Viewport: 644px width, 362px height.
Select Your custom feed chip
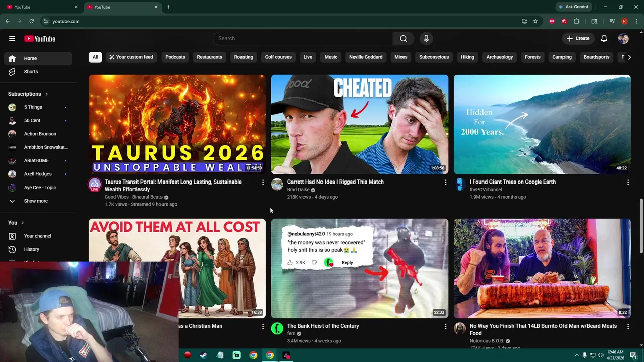[x=131, y=57]
